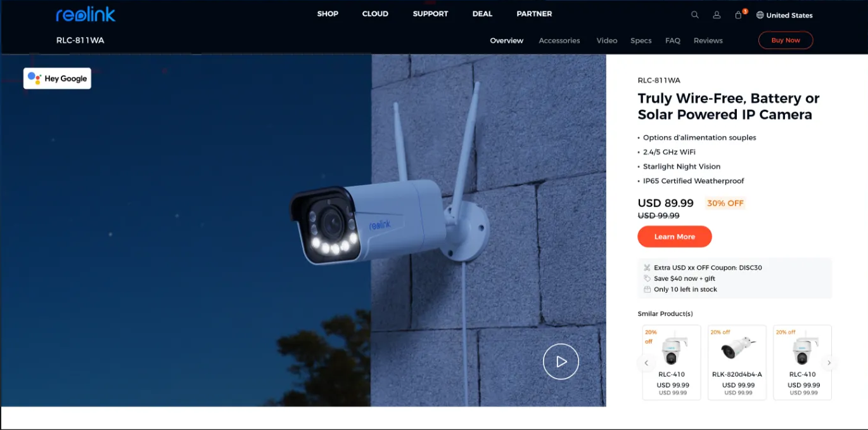Viewport: 868px width, 430px height.
Task: Show previous similar products
Action: click(646, 363)
